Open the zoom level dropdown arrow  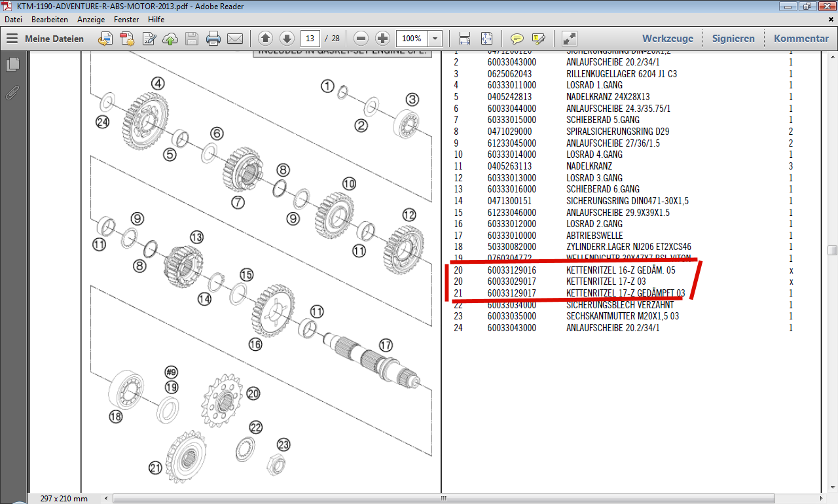(435, 39)
